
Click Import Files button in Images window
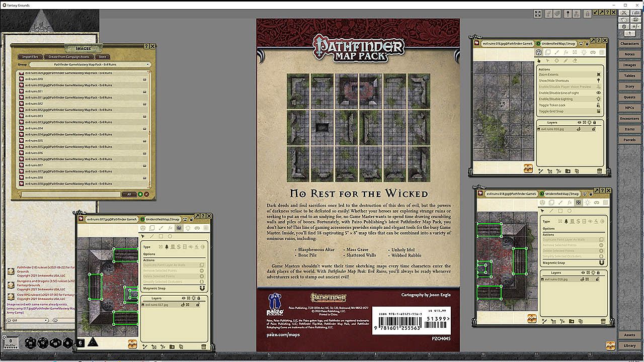click(x=30, y=57)
